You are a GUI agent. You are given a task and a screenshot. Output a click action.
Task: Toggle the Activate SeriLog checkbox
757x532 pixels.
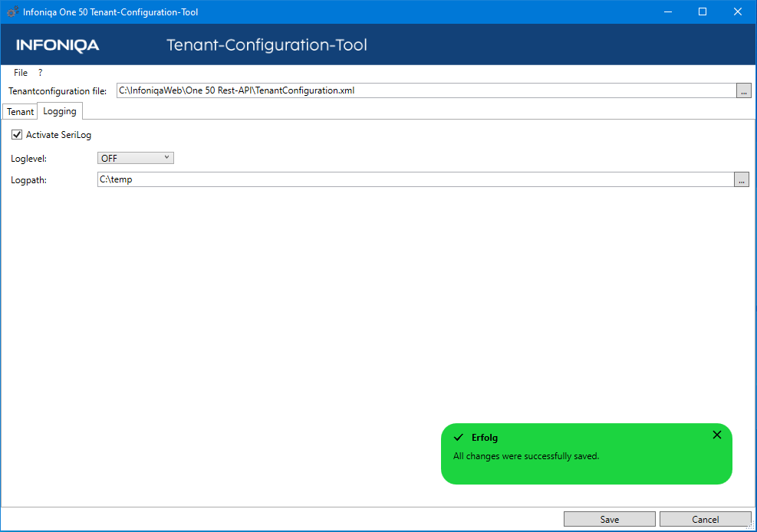point(17,135)
